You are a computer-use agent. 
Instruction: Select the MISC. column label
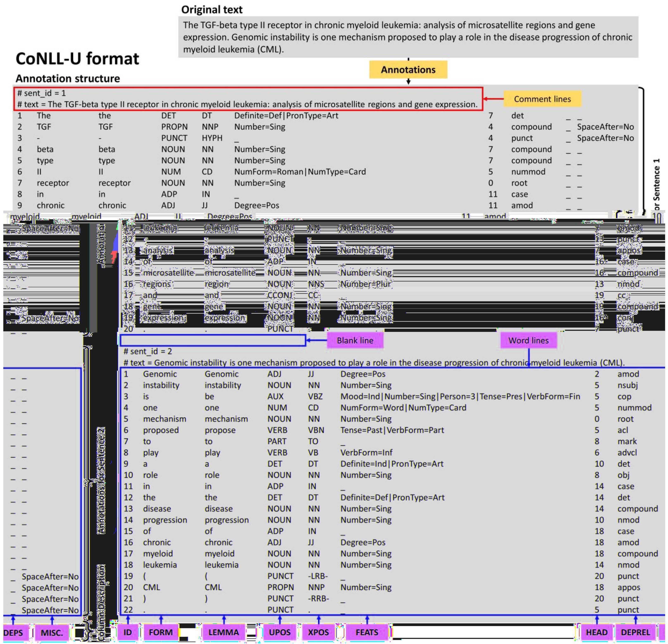51,633
